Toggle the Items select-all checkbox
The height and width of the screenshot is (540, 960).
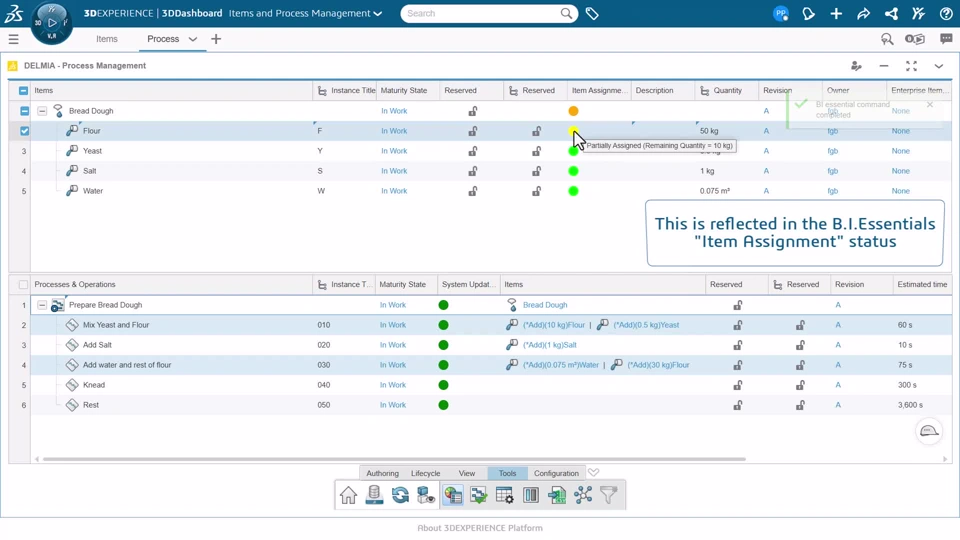[24, 91]
